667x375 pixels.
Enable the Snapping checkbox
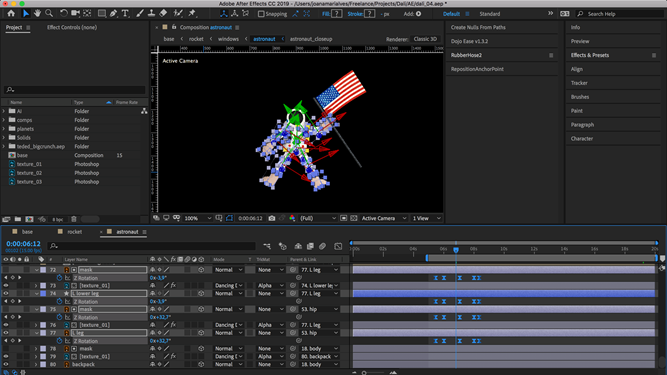tap(261, 14)
